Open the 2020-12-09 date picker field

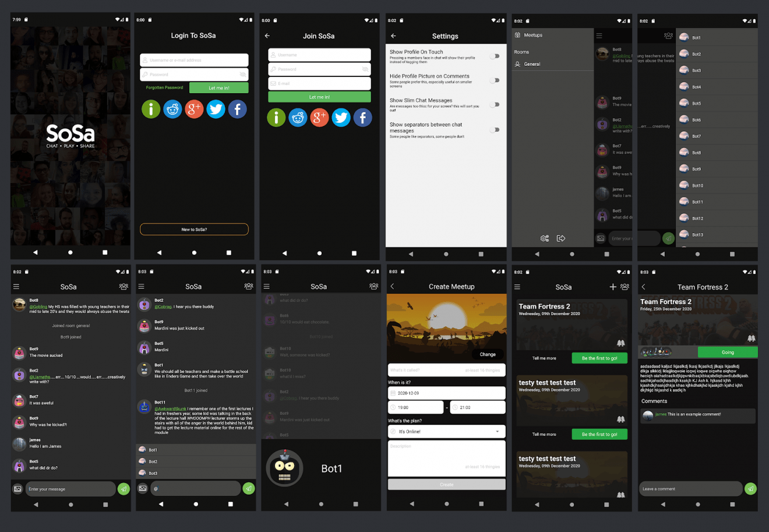pyautogui.click(x=446, y=393)
